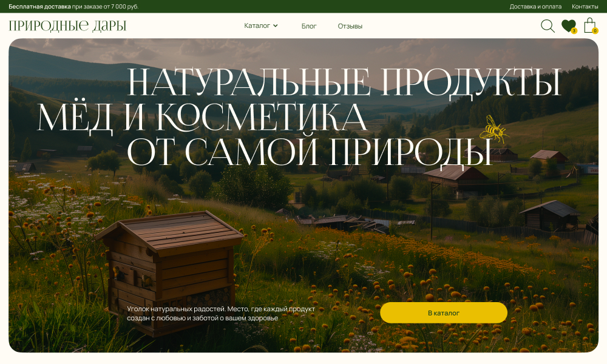Follow the Контакты link in top bar

pos(585,7)
